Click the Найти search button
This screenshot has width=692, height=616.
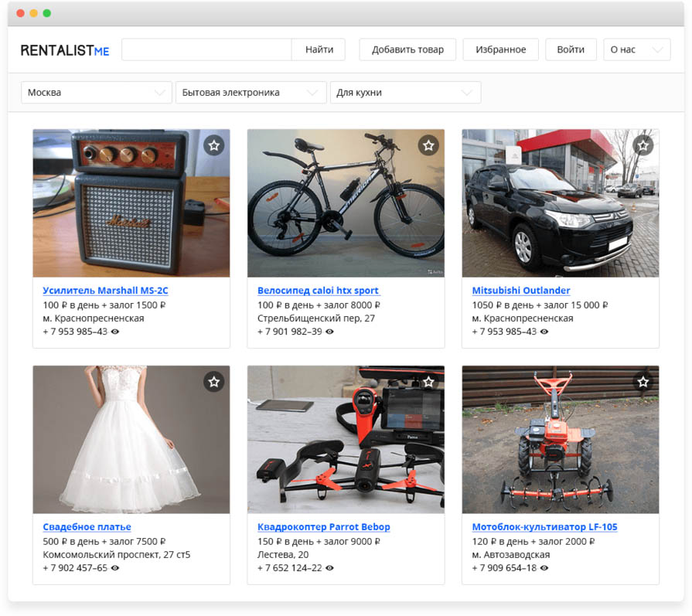point(319,49)
